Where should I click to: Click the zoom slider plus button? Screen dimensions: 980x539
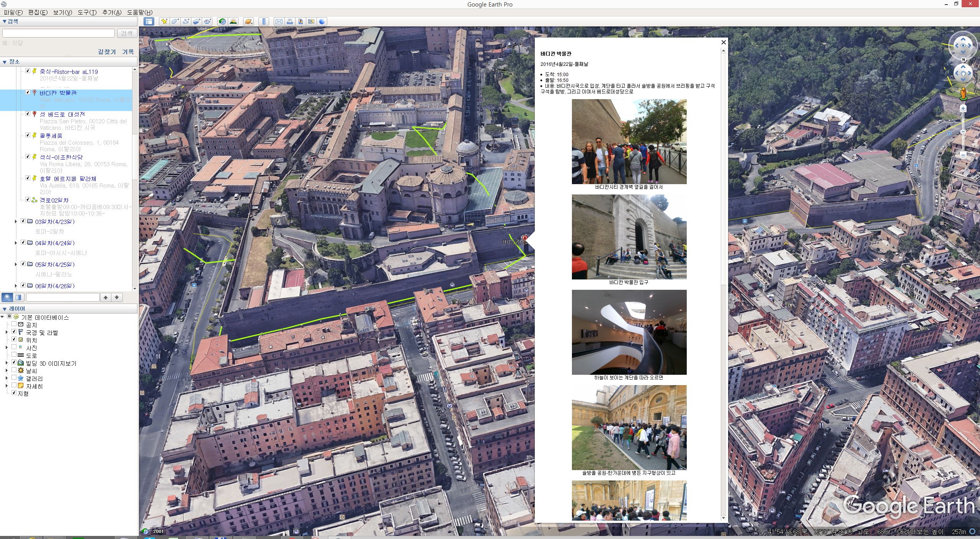coord(963,109)
